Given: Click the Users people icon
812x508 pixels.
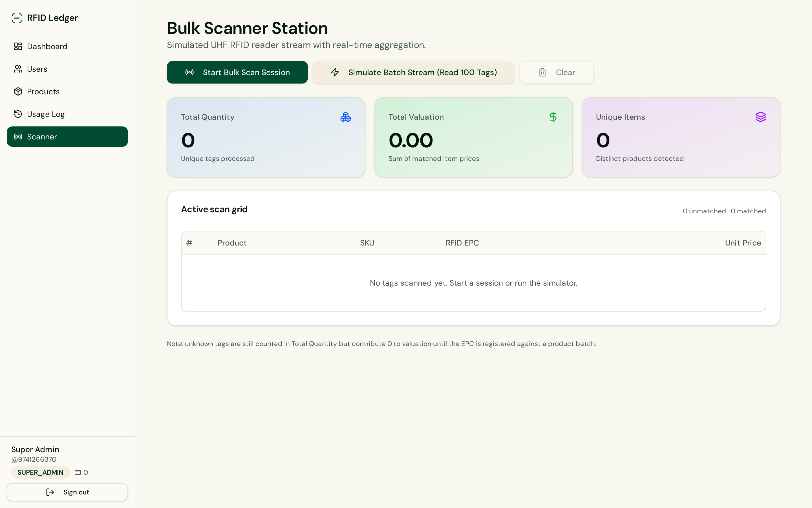Looking at the screenshot, I should (18, 69).
